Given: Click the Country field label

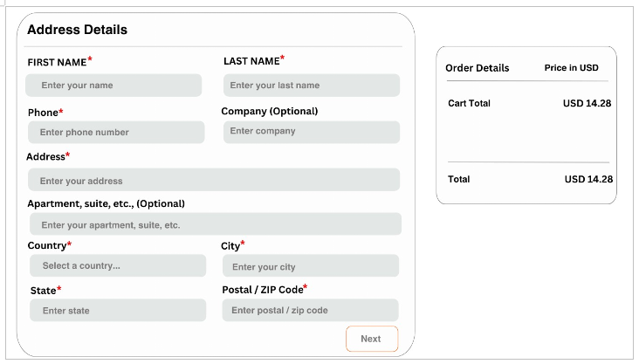Looking at the screenshot, I should (x=46, y=246).
